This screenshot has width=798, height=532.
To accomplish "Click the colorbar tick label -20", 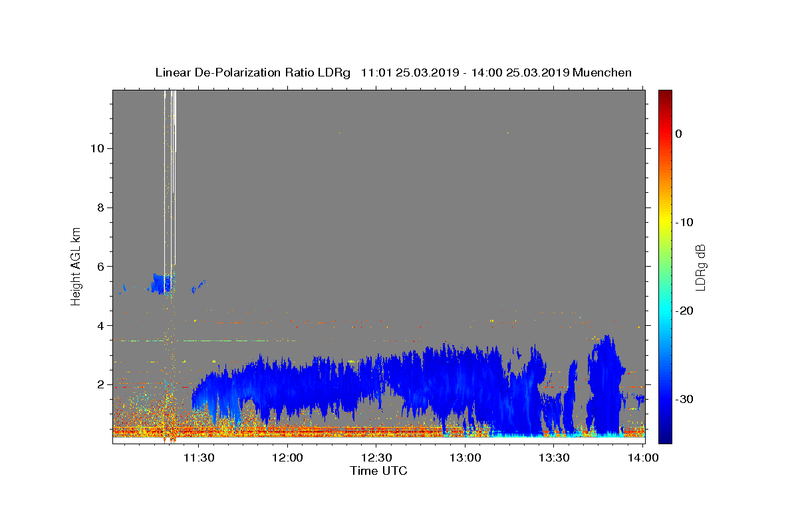I will click(x=685, y=311).
